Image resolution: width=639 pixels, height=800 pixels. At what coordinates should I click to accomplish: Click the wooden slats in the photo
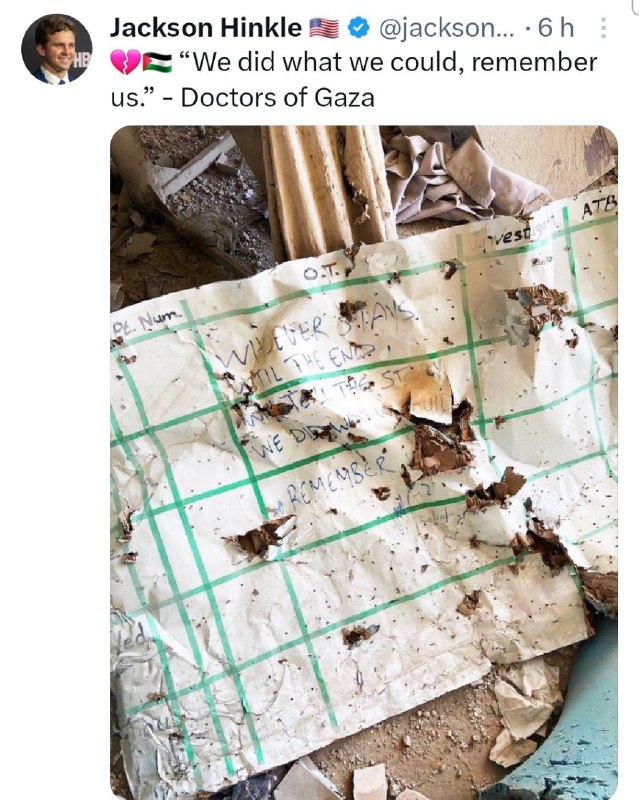tap(327, 189)
